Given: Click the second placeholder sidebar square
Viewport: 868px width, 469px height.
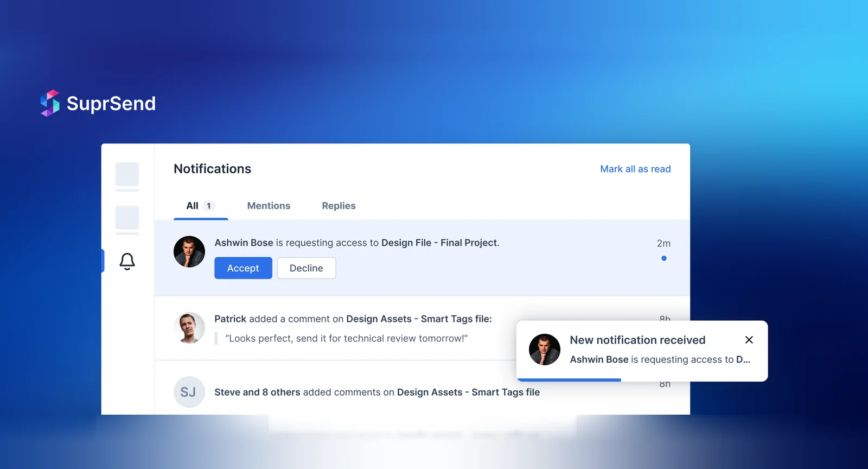Looking at the screenshot, I should pyautogui.click(x=127, y=218).
